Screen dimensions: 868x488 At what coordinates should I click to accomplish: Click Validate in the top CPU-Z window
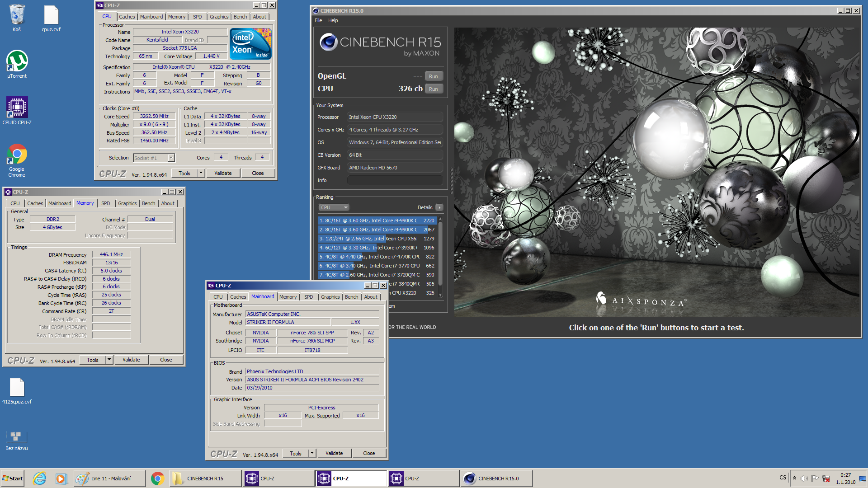(223, 173)
